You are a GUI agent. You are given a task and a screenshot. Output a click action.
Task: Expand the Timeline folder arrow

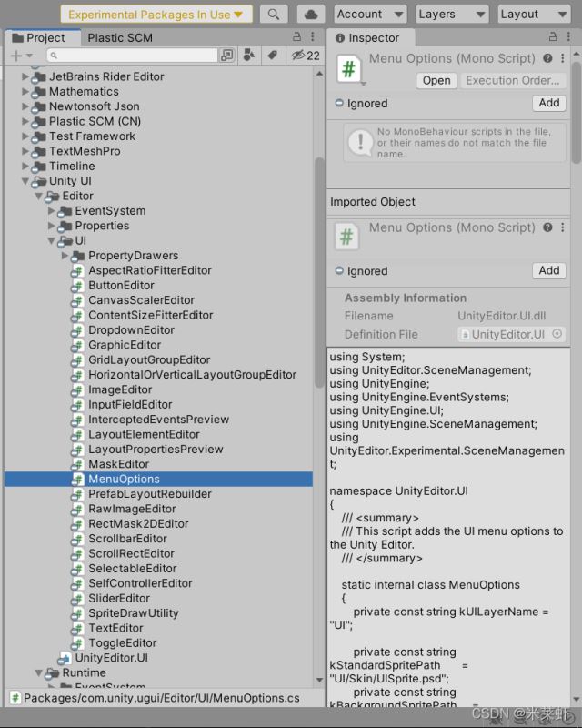click(25, 167)
